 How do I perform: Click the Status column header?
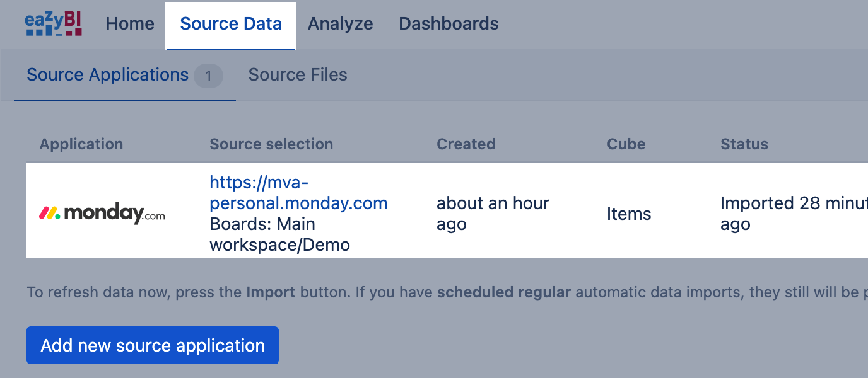pyautogui.click(x=744, y=144)
